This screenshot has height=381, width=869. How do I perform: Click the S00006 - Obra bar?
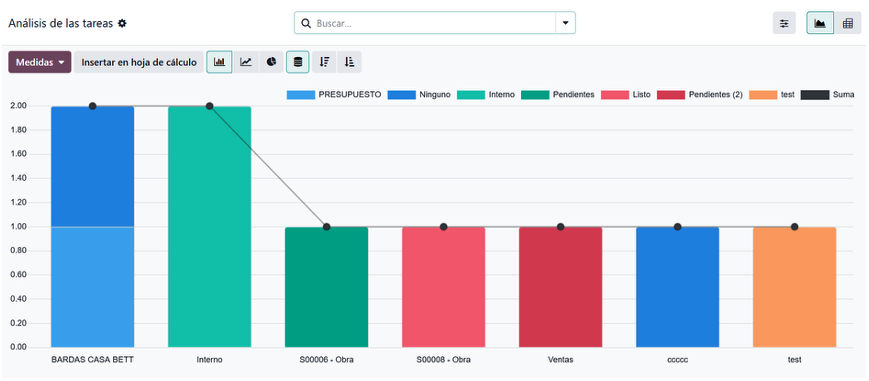click(326, 287)
